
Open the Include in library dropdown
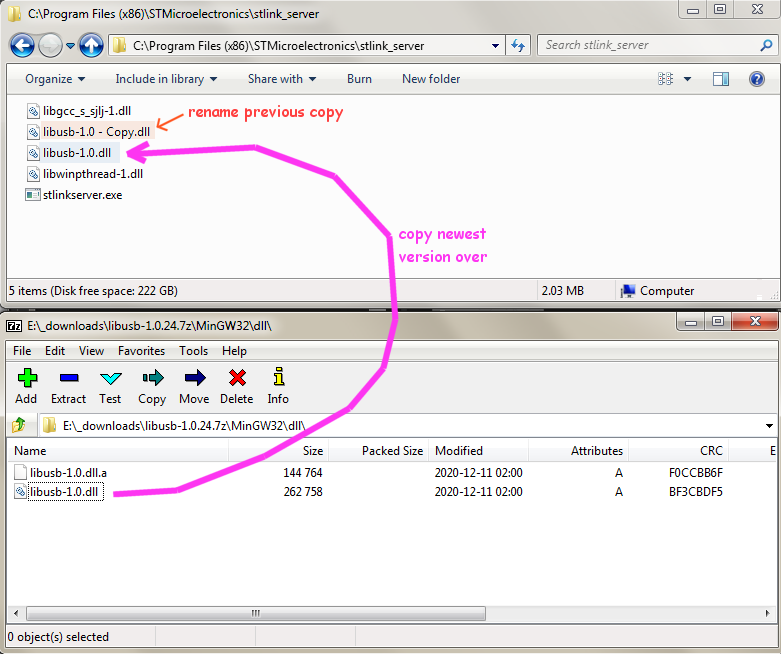coord(166,79)
